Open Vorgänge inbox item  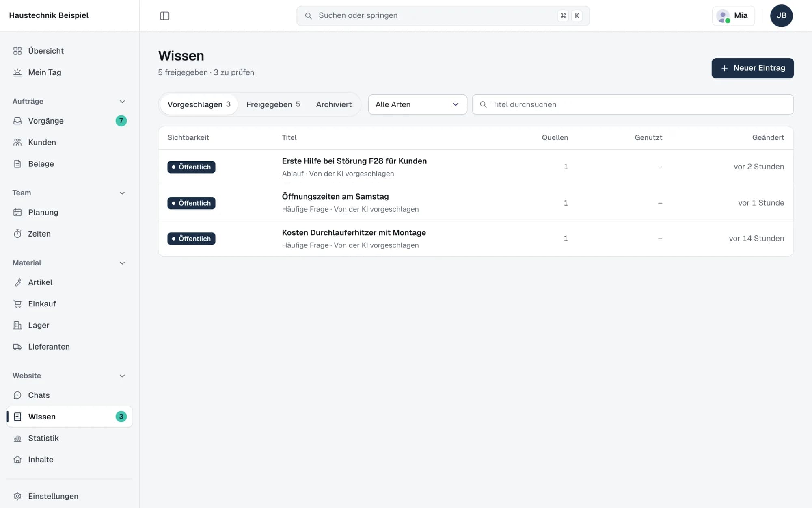point(69,121)
